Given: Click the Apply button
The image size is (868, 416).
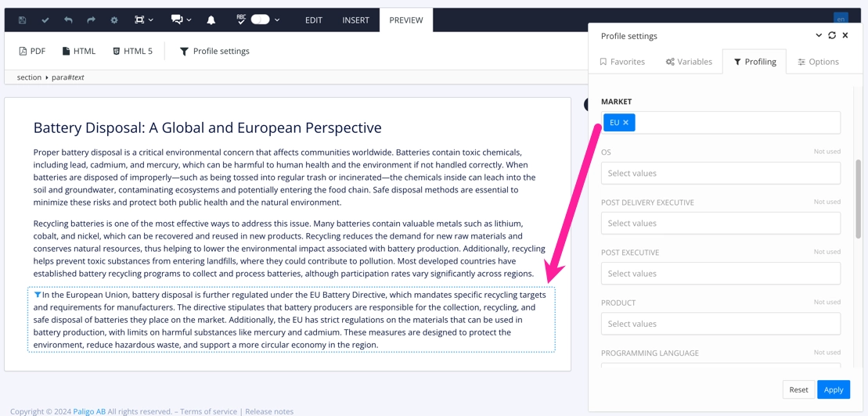Looking at the screenshot, I should pos(833,389).
